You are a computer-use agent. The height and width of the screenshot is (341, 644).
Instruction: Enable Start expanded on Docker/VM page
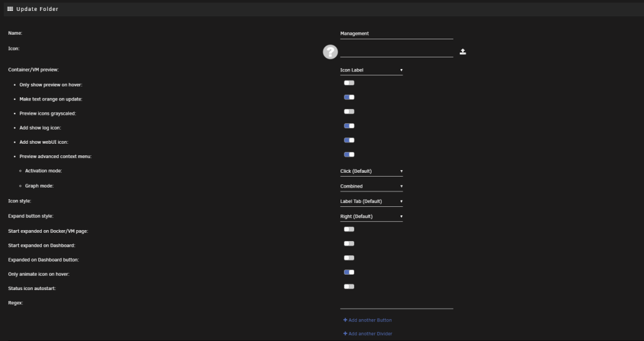[x=349, y=229]
